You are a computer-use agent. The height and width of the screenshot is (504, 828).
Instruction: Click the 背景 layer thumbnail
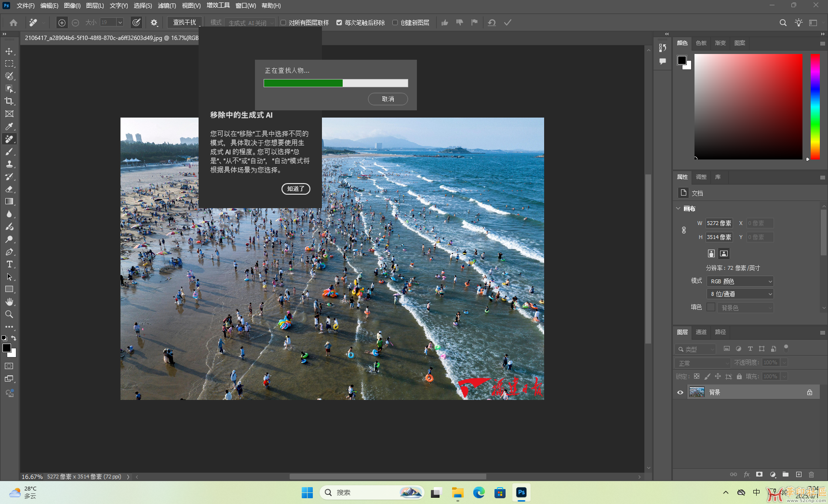pyautogui.click(x=697, y=392)
